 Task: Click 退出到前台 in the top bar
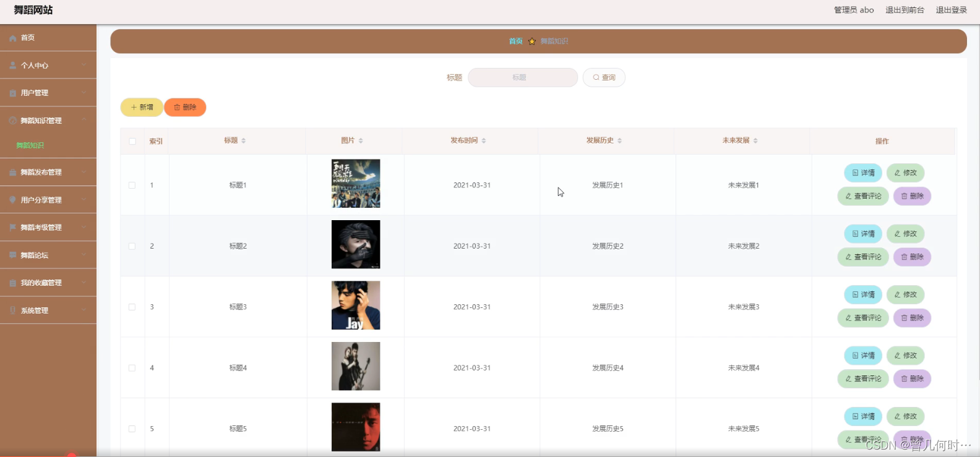point(905,10)
